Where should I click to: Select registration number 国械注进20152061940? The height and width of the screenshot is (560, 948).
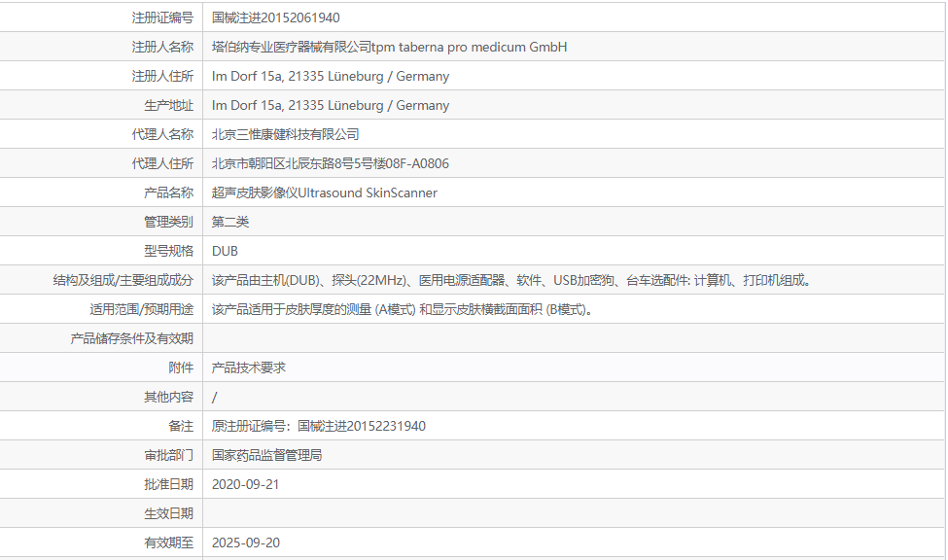click(x=276, y=18)
